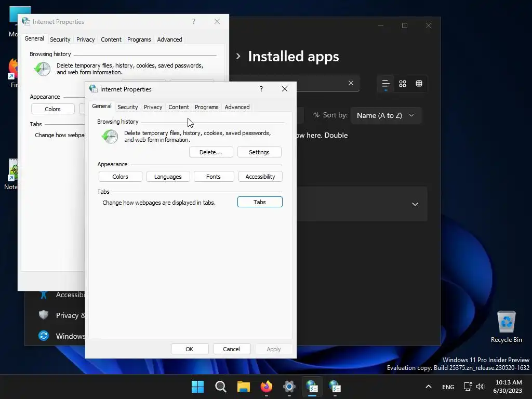Switch to Privacy tab in front dialog
The width and height of the screenshot is (532, 399).
[153, 107]
